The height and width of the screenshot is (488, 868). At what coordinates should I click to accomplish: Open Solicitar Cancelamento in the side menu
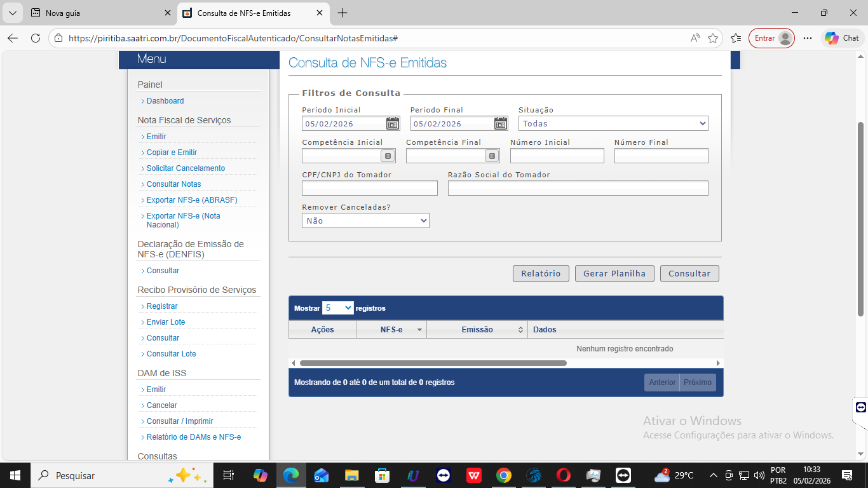tap(186, 168)
